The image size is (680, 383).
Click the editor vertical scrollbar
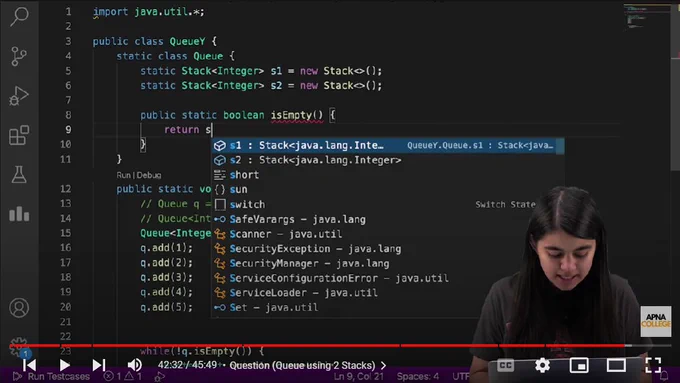point(675,87)
